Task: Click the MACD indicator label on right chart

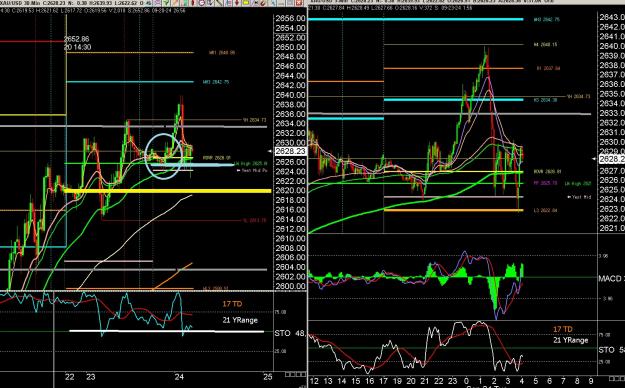Action: 611,278
